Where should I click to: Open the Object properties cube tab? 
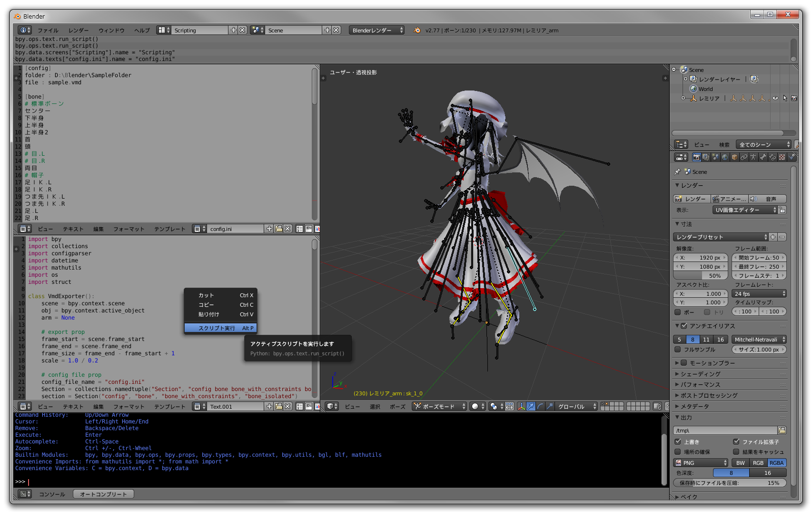point(734,157)
